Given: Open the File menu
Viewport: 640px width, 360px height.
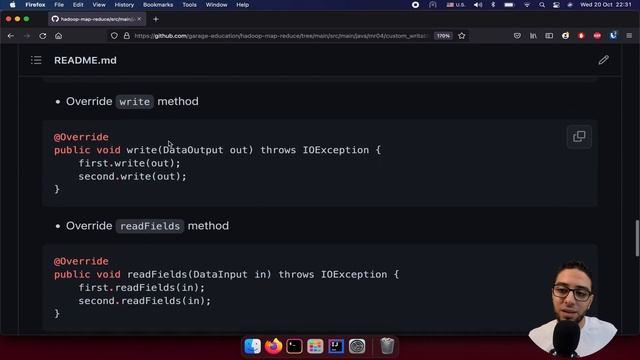Looking at the screenshot, I should point(59,5).
